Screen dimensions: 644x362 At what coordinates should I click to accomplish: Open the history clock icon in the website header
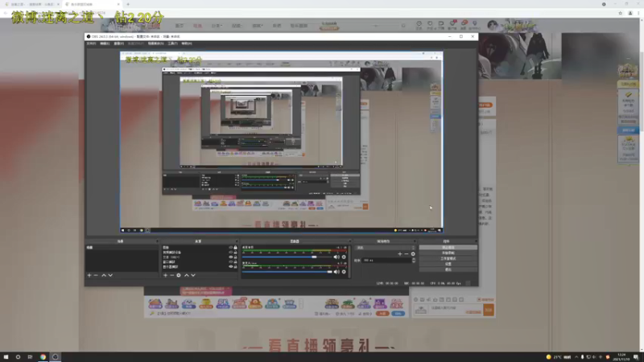(x=419, y=24)
